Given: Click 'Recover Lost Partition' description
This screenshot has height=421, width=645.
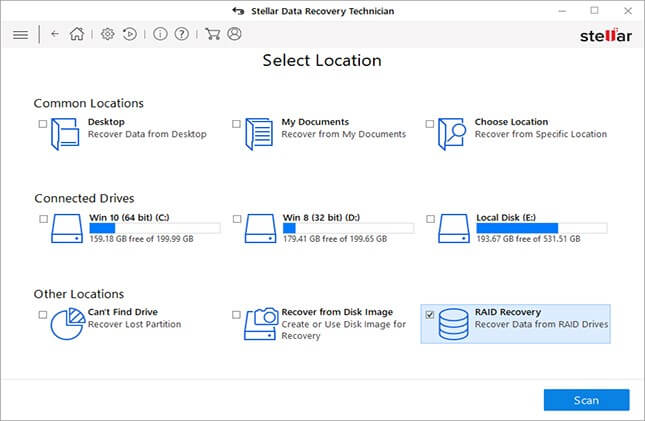Looking at the screenshot, I should [x=135, y=324].
